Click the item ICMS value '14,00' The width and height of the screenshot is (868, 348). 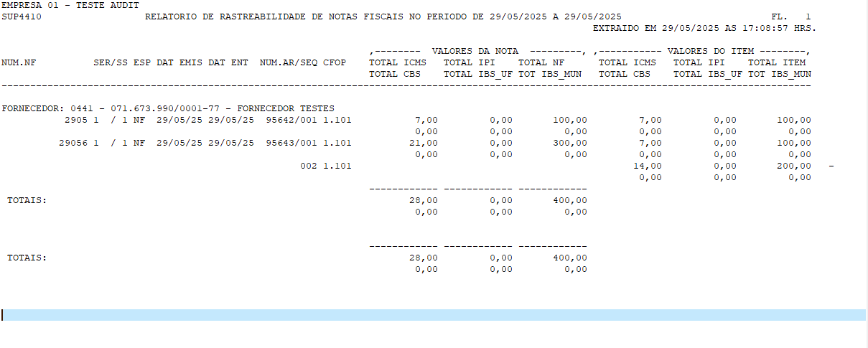(648, 166)
